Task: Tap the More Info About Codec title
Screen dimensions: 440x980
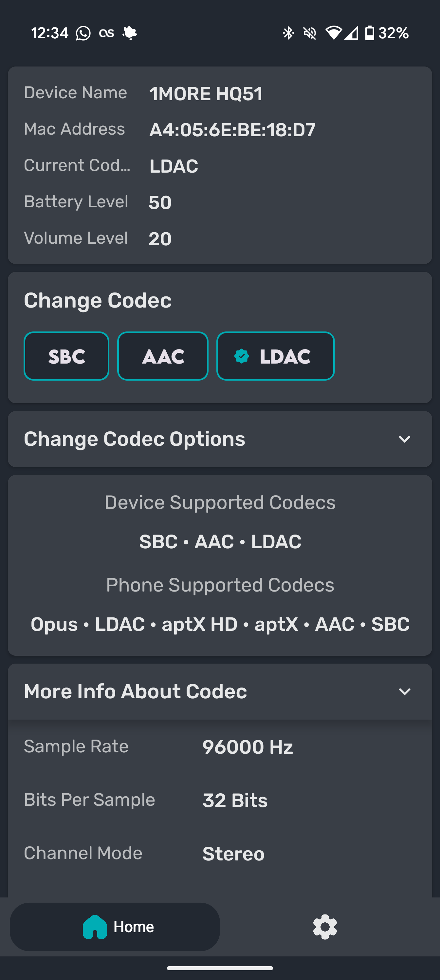Action: pyautogui.click(x=136, y=691)
